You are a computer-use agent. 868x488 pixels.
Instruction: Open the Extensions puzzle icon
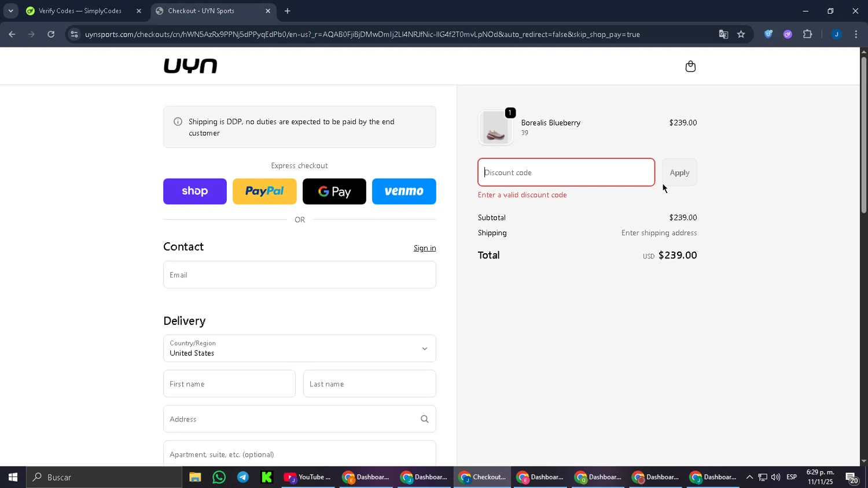point(808,34)
